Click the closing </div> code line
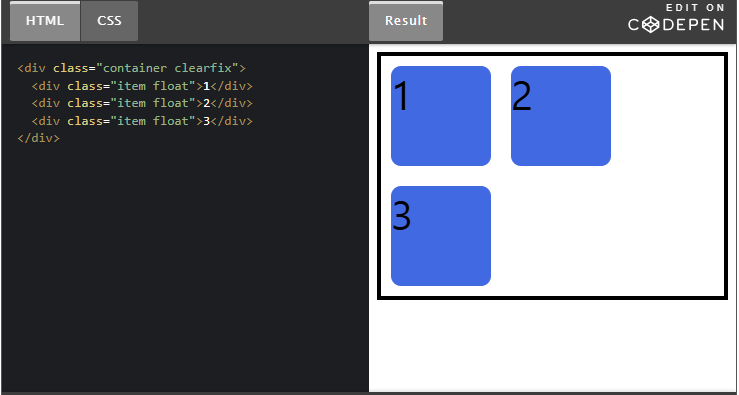 coord(39,139)
